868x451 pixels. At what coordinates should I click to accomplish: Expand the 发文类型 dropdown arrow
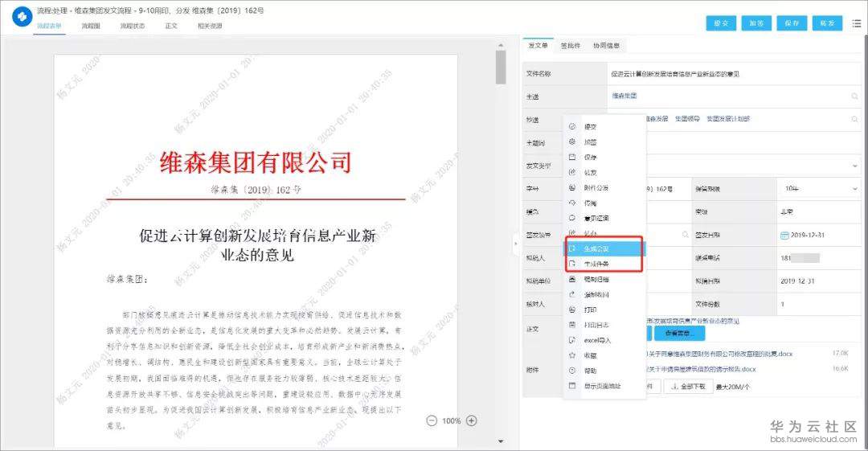point(855,166)
